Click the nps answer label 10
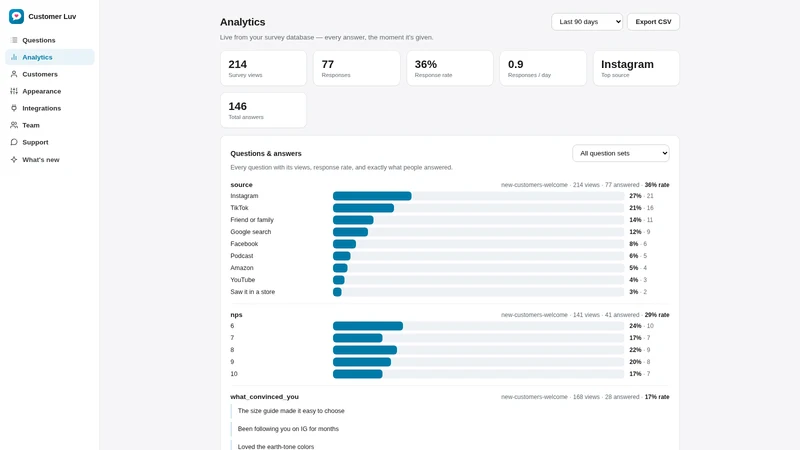This screenshot has height=450, width=800. (234, 374)
